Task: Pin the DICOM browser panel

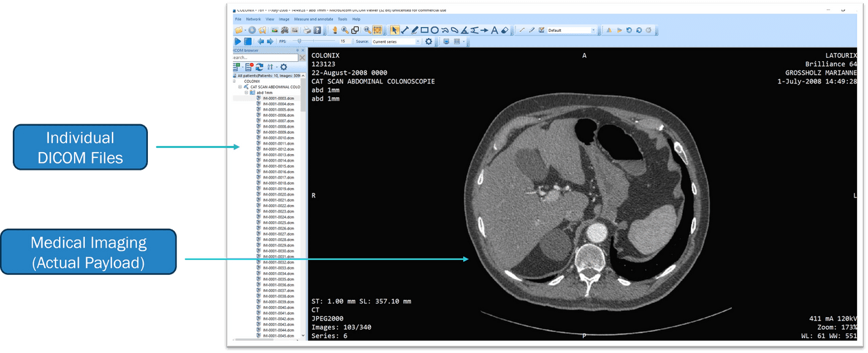Action: [297, 50]
